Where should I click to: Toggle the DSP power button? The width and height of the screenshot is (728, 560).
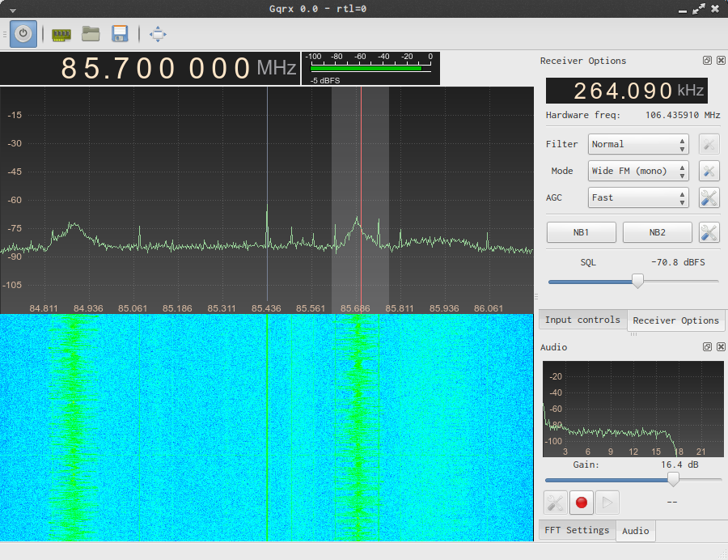coord(23,34)
